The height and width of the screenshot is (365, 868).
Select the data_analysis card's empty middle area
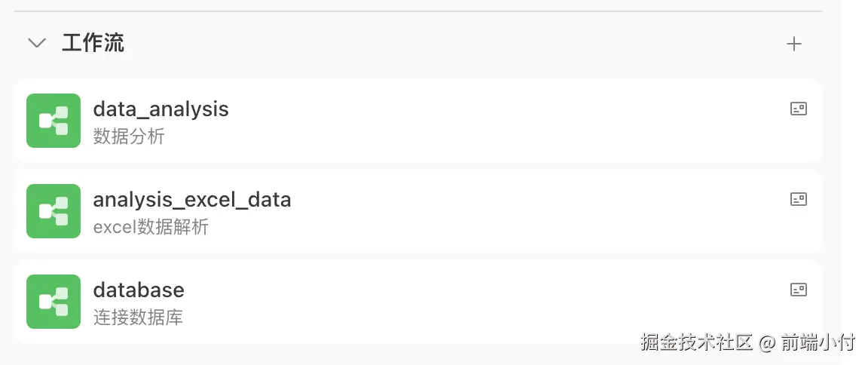pos(490,121)
